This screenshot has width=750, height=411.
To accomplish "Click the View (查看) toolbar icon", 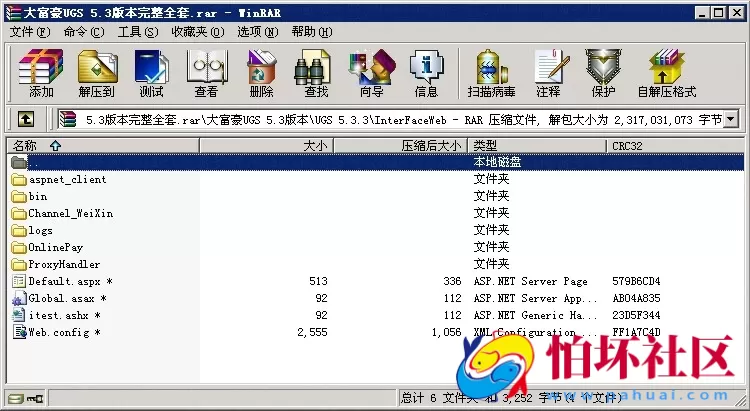I will 207,73.
